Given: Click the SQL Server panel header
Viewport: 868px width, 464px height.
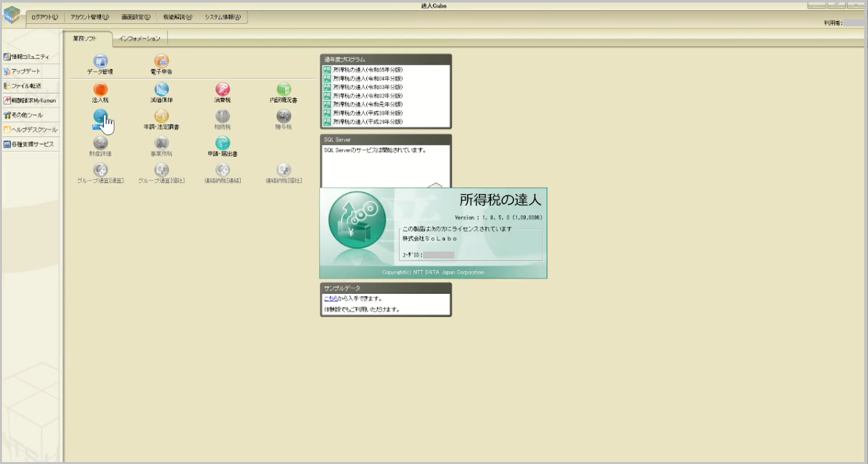Looking at the screenshot, I should tap(386, 140).
